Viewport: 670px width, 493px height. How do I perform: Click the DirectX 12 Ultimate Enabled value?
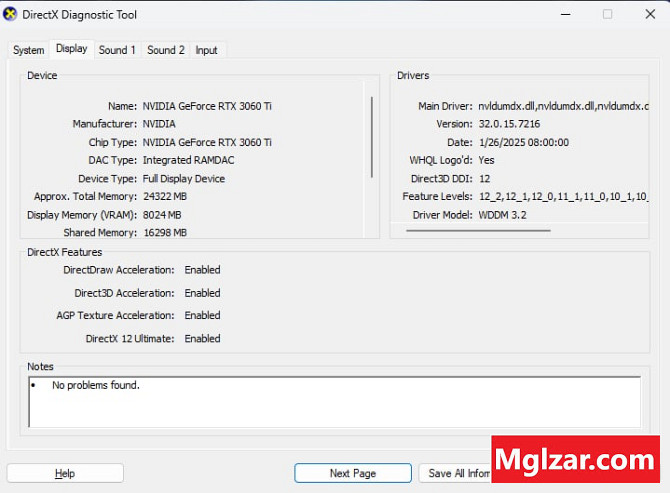click(x=203, y=339)
